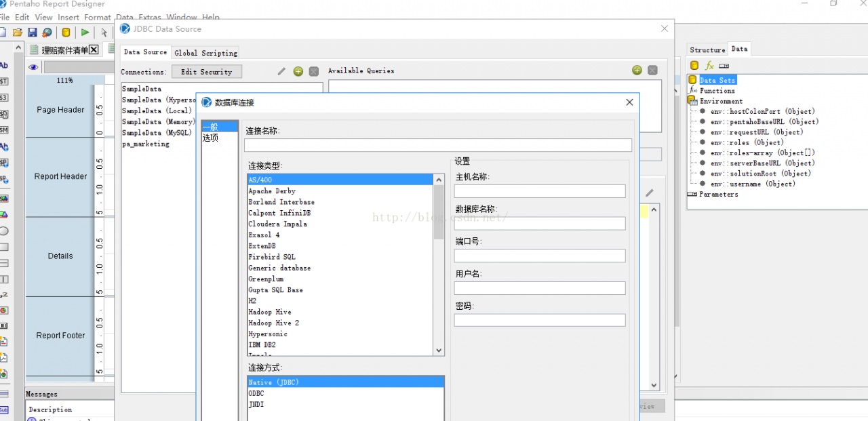Click the yellow database icon in main toolbar

(x=66, y=32)
